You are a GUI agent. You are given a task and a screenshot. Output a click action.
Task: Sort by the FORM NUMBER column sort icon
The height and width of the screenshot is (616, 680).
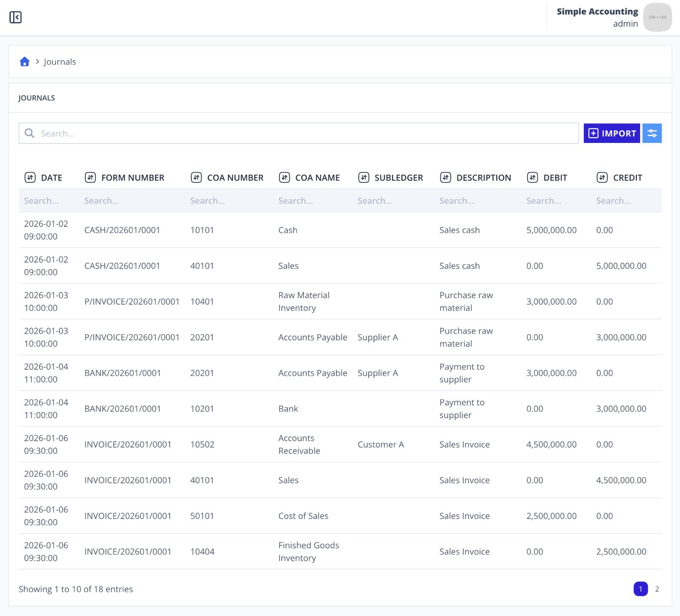(x=90, y=177)
